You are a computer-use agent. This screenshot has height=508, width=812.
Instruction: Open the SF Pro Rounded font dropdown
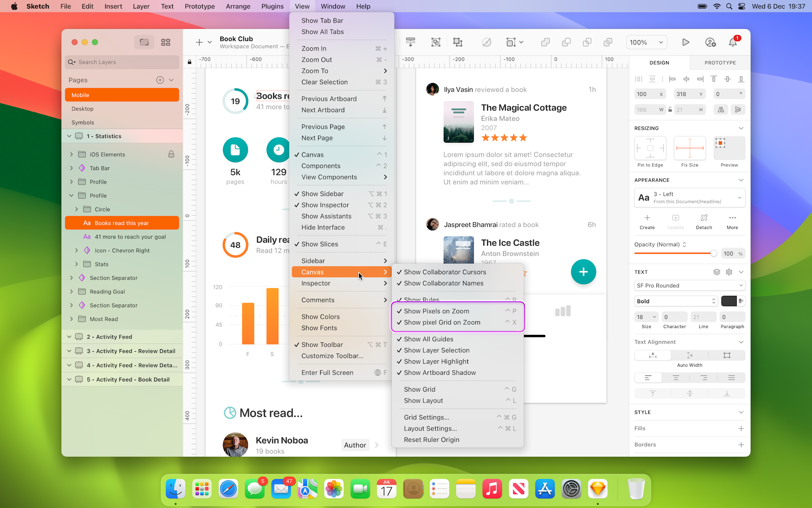click(x=689, y=286)
